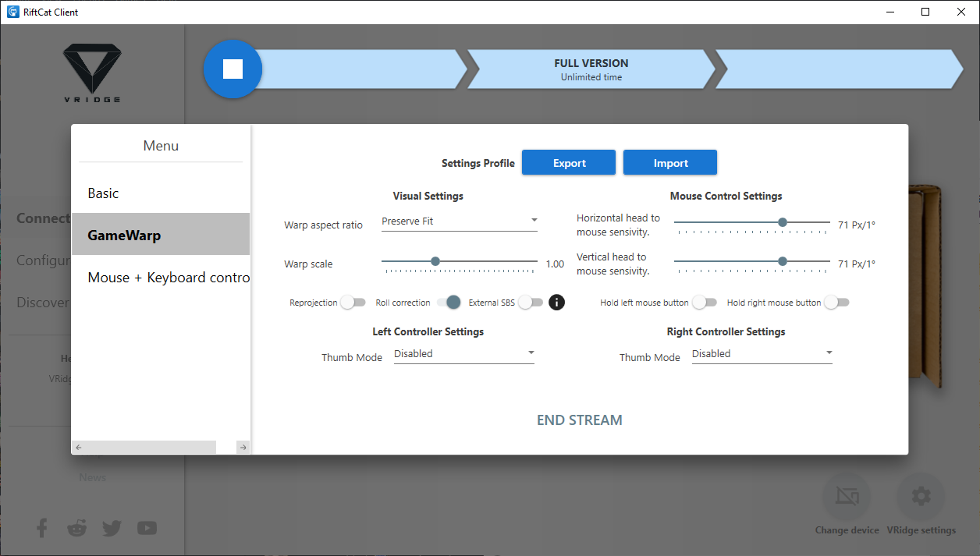Open the Reddit icon link
980x556 pixels.
click(77, 528)
